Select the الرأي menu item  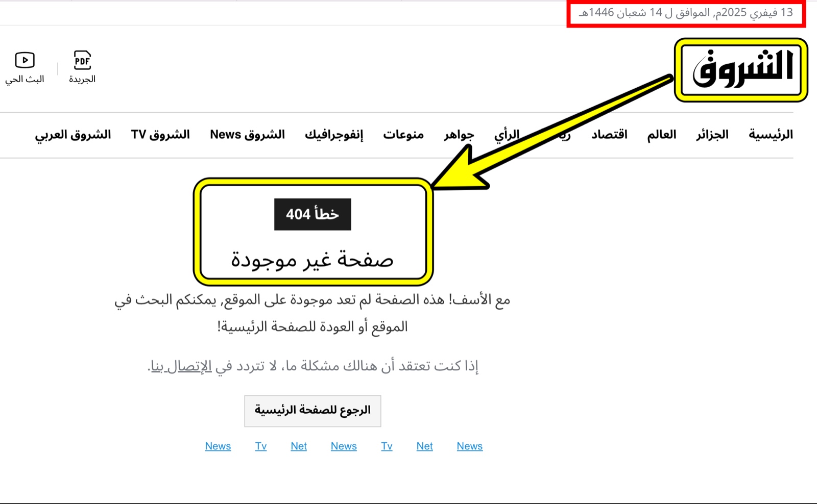[x=507, y=135]
